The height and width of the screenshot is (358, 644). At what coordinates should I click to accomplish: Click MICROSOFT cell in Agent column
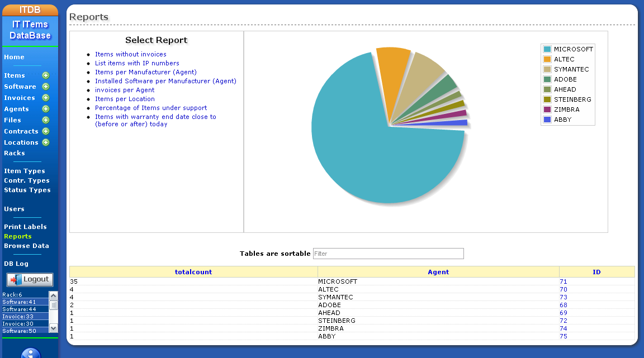pyautogui.click(x=338, y=281)
